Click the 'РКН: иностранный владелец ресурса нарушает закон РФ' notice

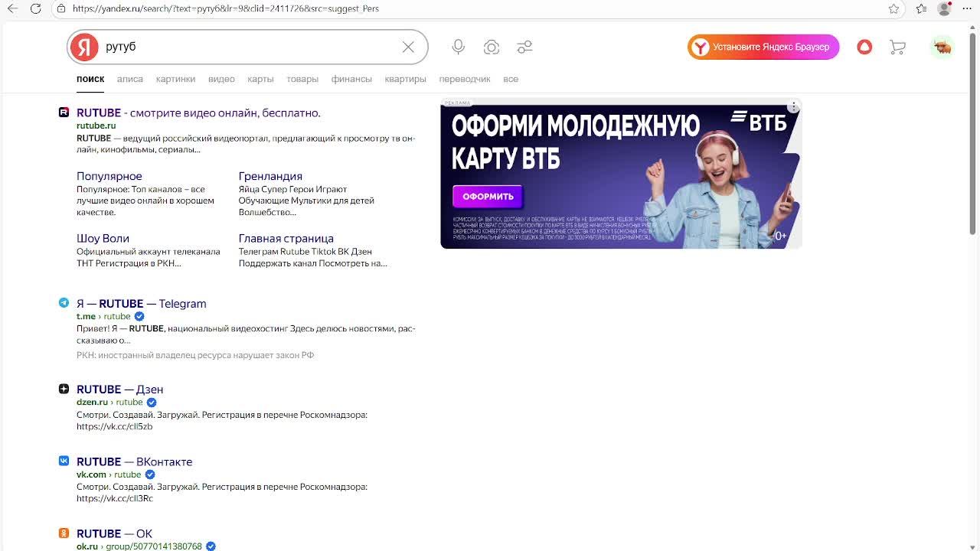click(x=195, y=355)
